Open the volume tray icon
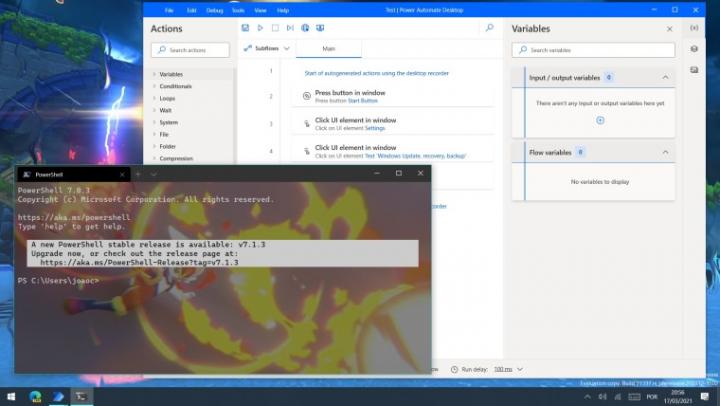The height and width of the screenshot is (406, 720). point(602,397)
